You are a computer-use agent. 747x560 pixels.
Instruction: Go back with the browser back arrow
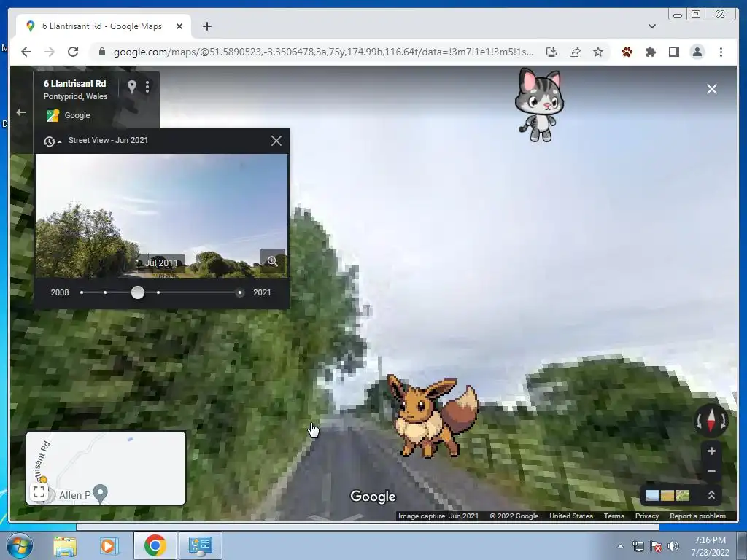point(26,52)
